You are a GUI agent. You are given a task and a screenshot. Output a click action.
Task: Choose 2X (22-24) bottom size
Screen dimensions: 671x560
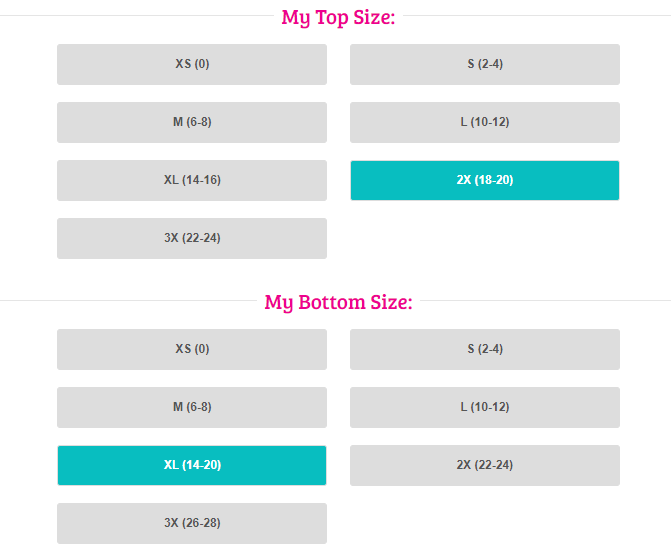coord(484,465)
